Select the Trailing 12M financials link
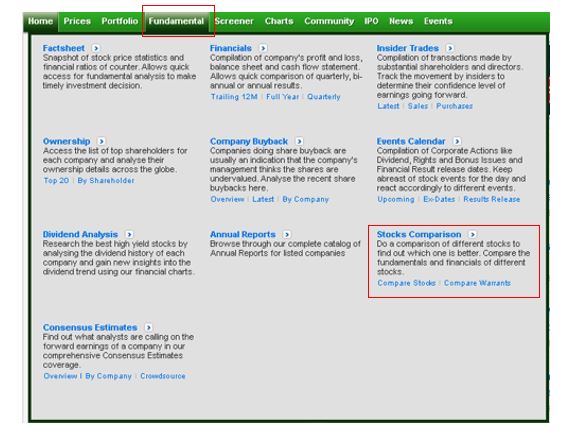The image size is (565, 437). [x=234, y=97]
